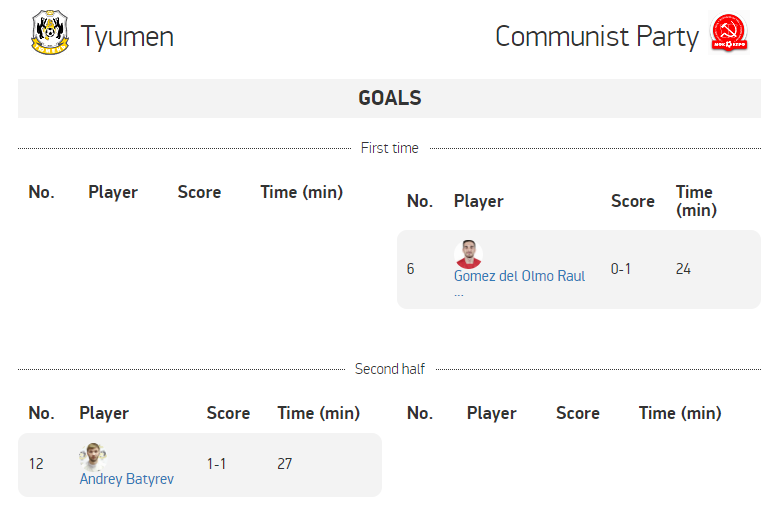Click jersey number 12 in goal row

click(x=36, y=464)
